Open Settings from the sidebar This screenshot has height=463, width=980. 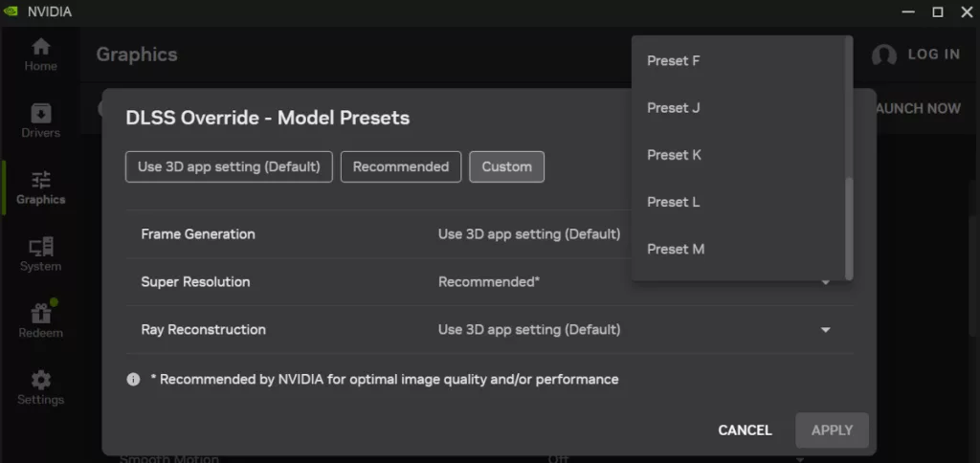point(40,388)
